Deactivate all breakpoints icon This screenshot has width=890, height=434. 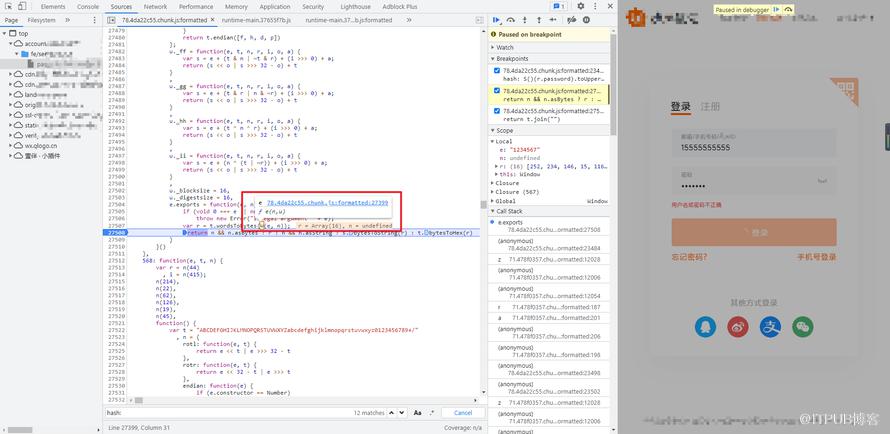[572, 20]
